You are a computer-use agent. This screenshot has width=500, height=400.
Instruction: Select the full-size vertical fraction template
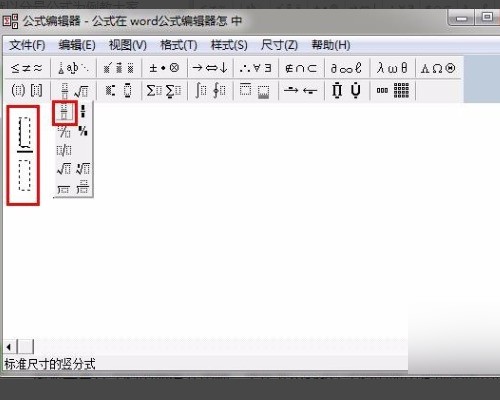coord(64,113)
